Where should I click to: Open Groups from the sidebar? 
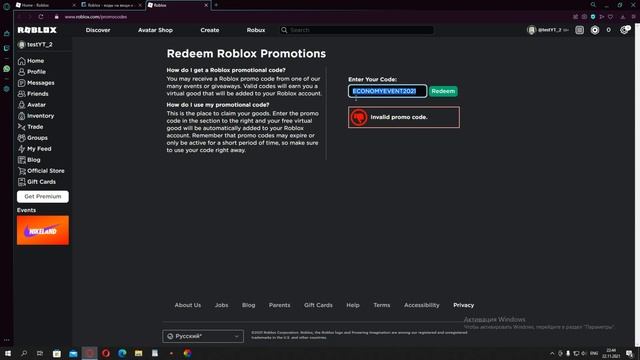pyautogui.click(x=33, y=138)
